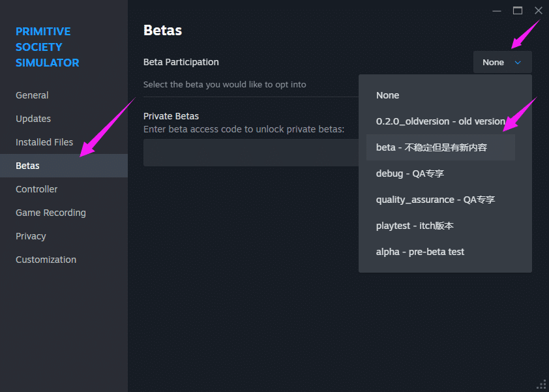Choose None in the beta list
Image resolution: width=549 pixels, height=392 pixels.
[x=441, y=95]
